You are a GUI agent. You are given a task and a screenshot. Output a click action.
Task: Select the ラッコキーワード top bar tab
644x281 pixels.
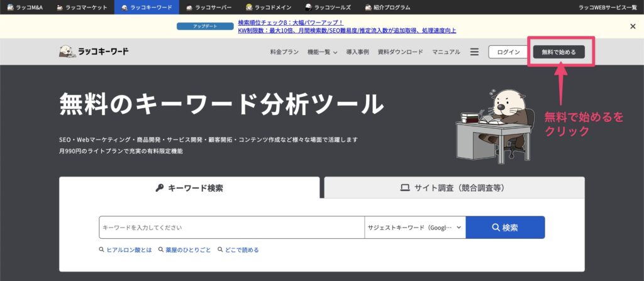147,7
